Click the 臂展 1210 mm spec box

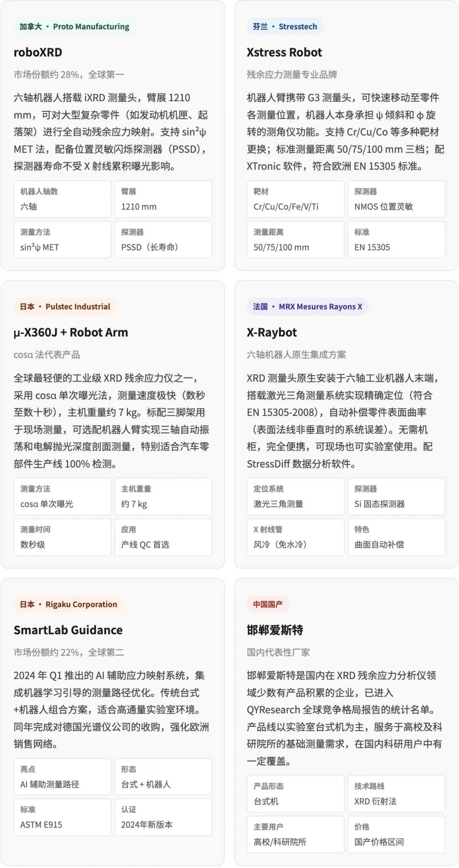pos(163,199)
